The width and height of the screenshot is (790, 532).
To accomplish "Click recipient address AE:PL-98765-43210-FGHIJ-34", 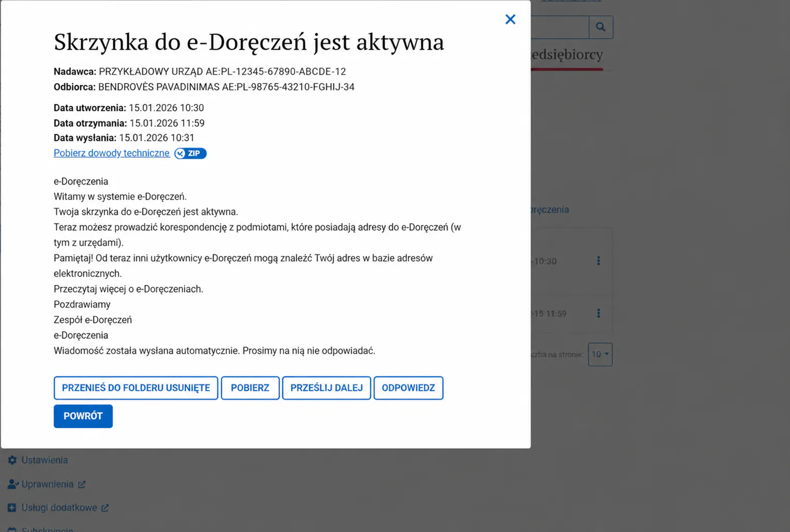I will [288, 87].
